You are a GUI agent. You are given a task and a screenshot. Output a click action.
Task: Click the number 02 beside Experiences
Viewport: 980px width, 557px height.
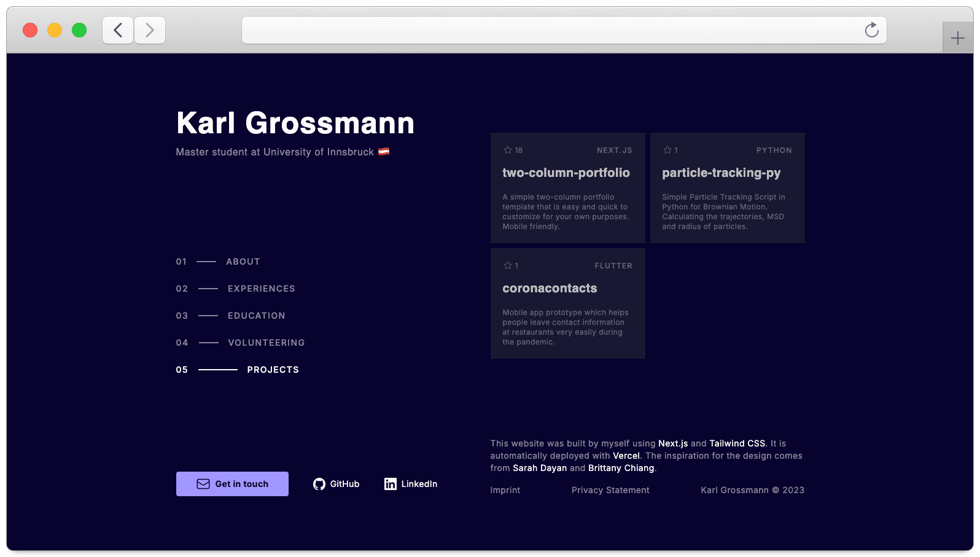[x=182, y=289]
